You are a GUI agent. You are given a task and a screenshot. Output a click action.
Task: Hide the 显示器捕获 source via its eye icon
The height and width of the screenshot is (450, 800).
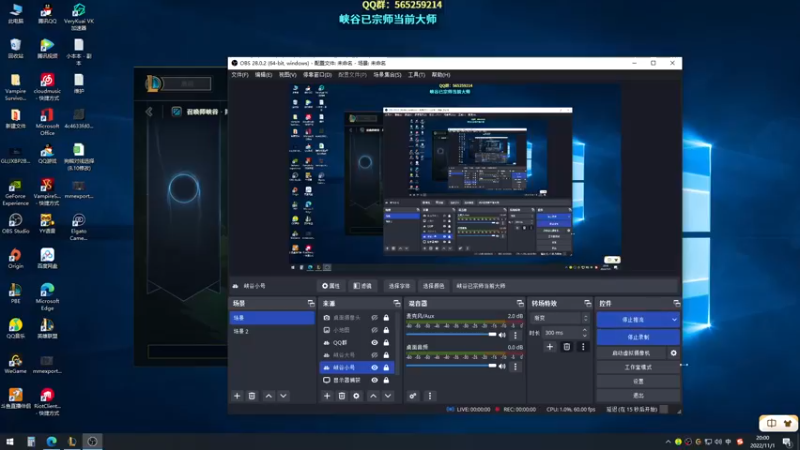click(374, 380)
